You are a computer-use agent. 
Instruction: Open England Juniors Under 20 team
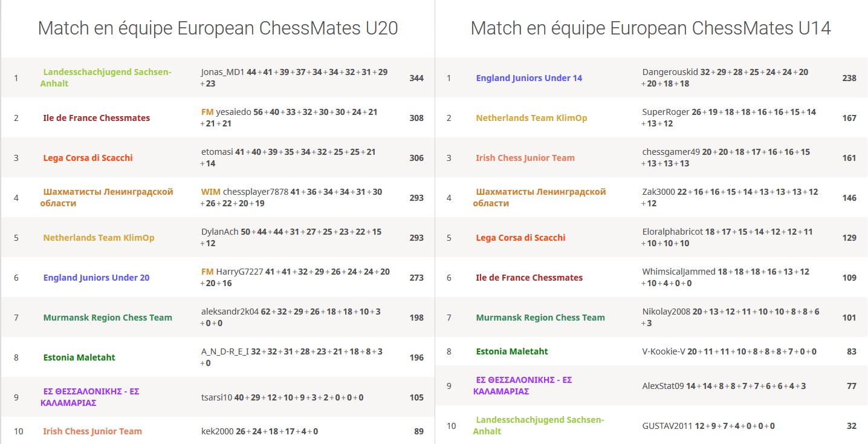click(96, 278)
